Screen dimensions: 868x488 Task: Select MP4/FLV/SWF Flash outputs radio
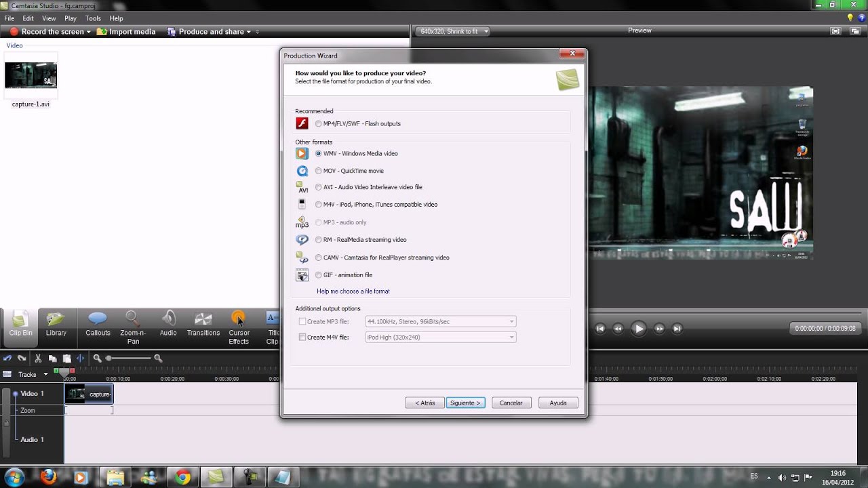[x=319, y=123]
